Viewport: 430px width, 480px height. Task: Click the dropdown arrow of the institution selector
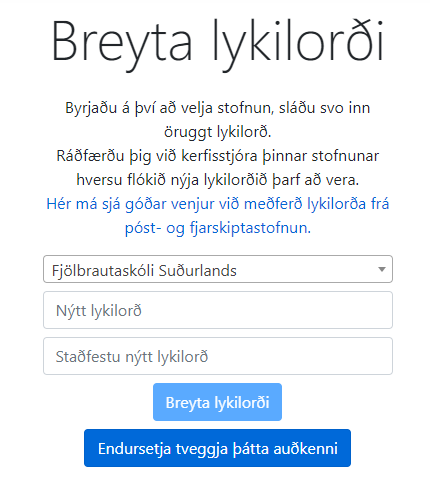382,269
